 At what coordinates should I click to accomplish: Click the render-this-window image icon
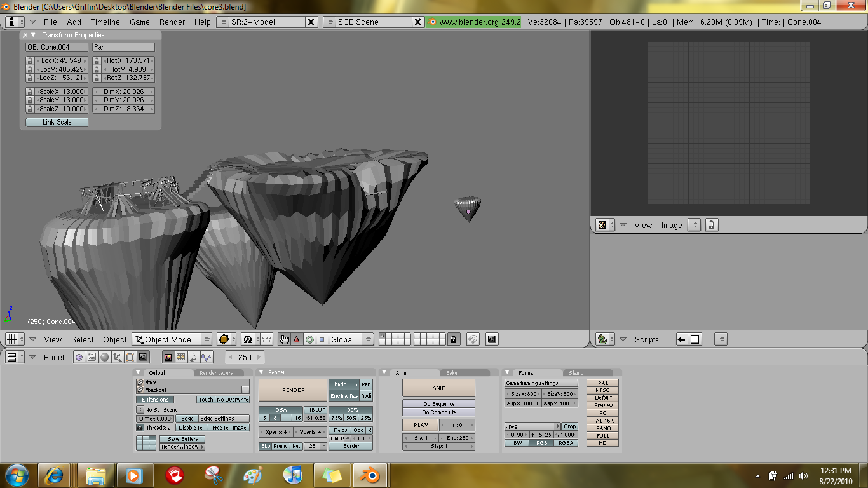[491, 339]
